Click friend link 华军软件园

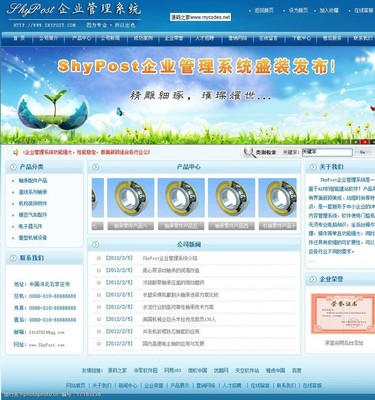(x=146, y=370)
